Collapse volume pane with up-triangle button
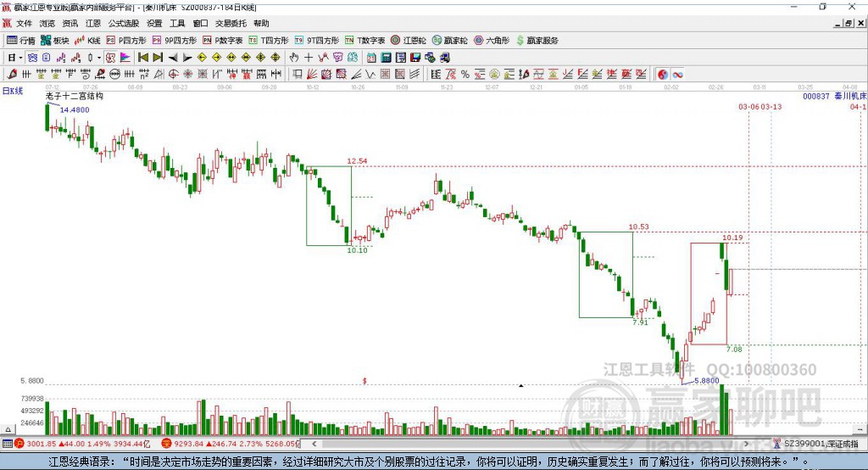The height and width of the screenshot is (470, 868). [x=8, y=429]
